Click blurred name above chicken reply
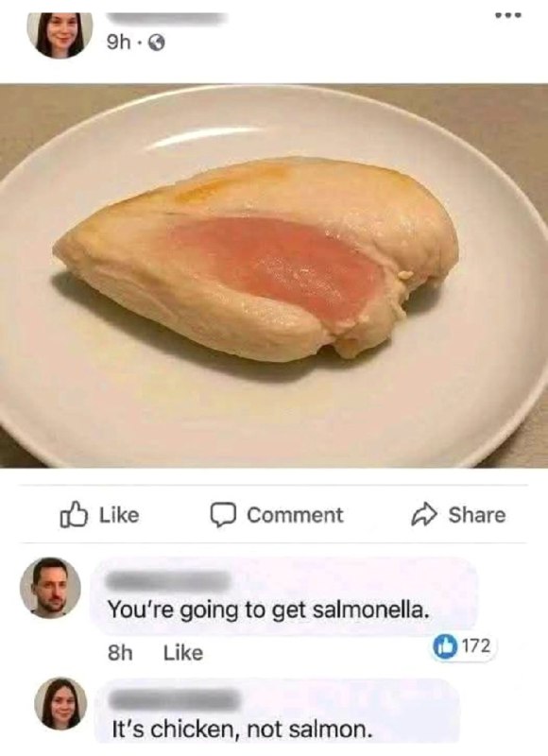 [x=177, y=699]
